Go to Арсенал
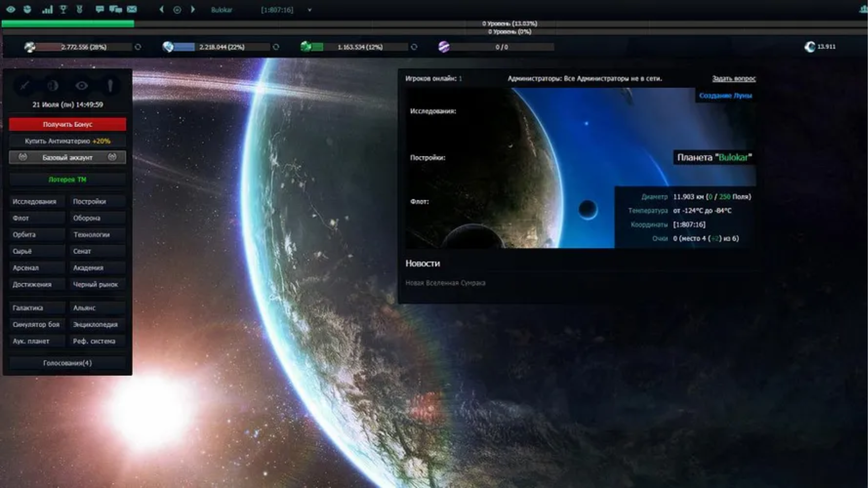Screen dimensions: 868x488 [37, 268]
